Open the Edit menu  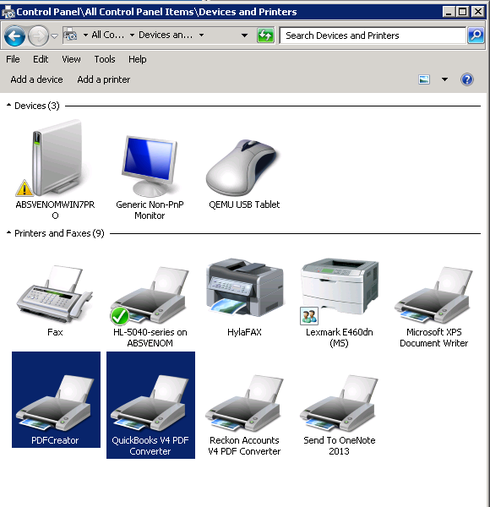click(41, 59)
